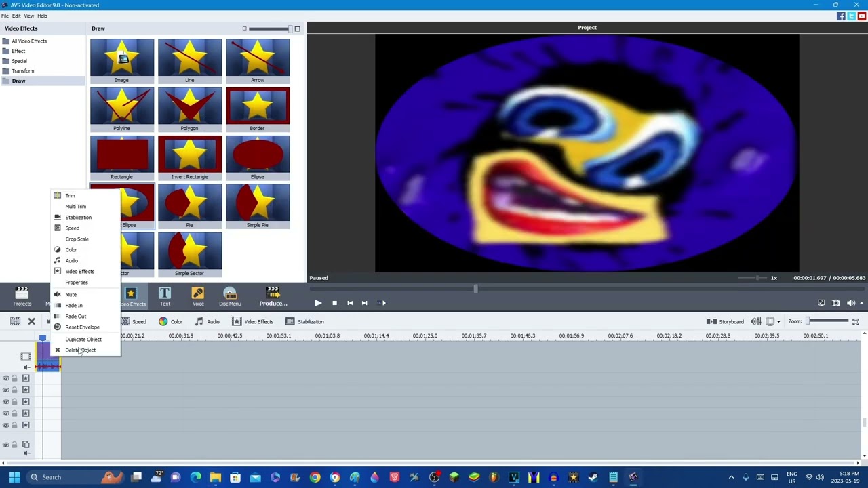Jump to next frame in preview
The image size is (868, 488).
(x=364, y=303)
